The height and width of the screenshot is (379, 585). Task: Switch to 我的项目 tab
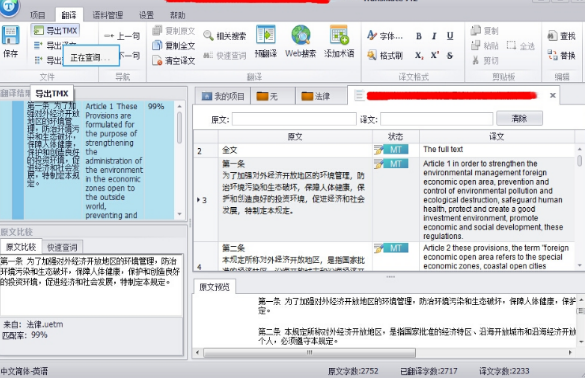point(223,96)
